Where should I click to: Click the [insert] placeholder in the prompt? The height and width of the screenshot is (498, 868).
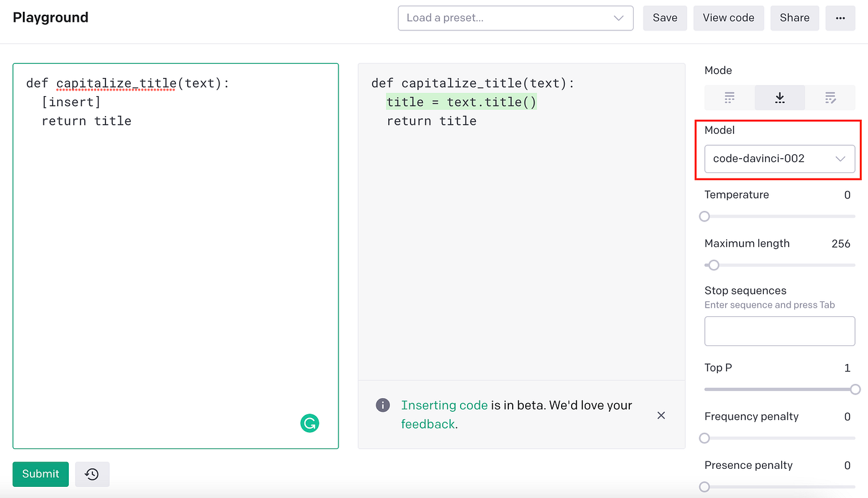point(71,102)
